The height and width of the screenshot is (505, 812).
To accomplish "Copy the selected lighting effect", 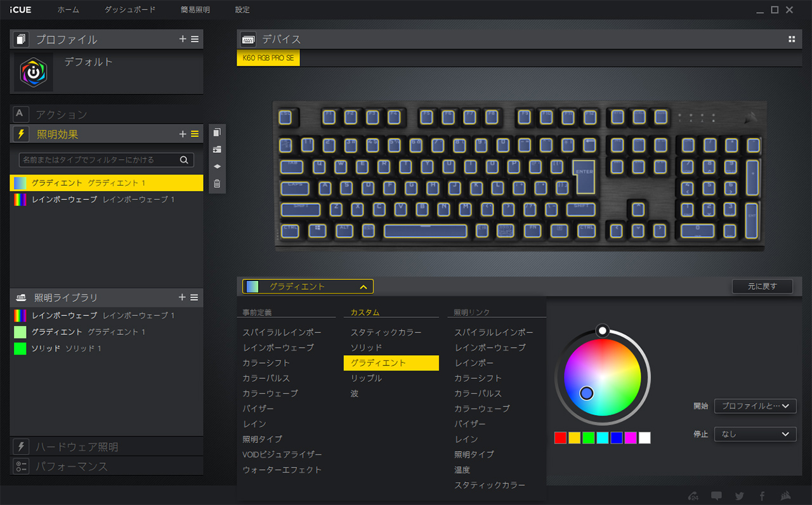I will (x=217, y=133).
